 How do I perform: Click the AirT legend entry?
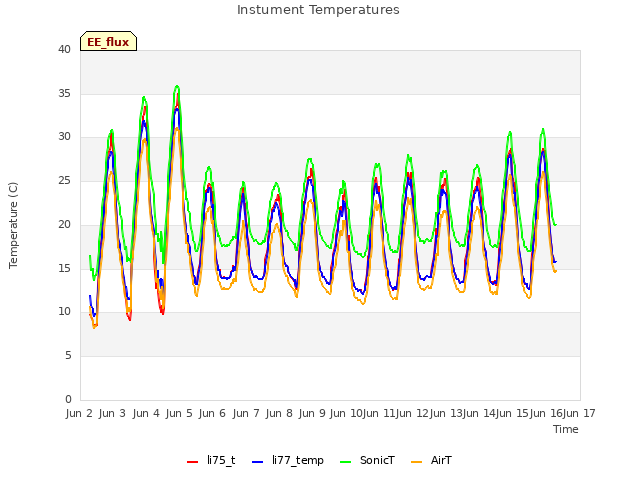point(431,461)
